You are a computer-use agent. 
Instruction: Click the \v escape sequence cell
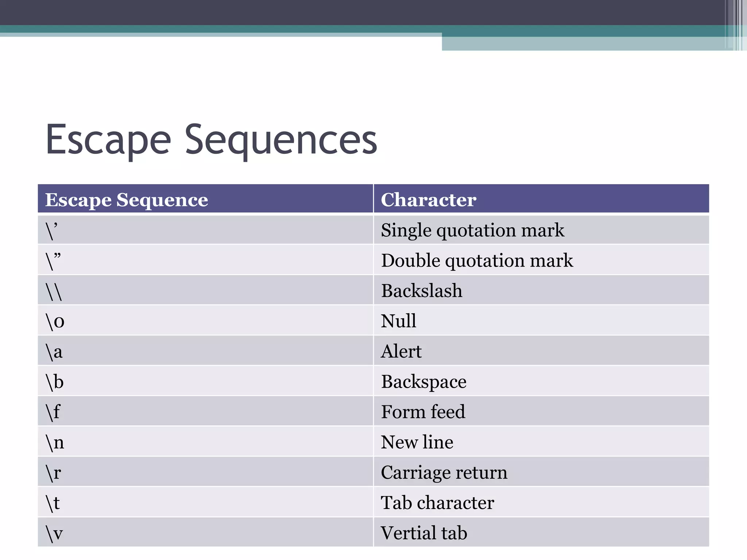(x=54, y=533)
